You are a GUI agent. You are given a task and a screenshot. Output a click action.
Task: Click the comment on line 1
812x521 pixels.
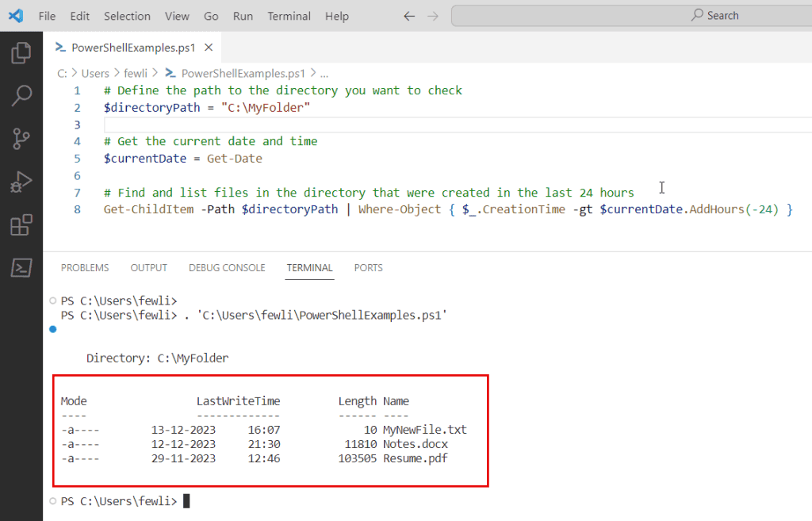pyautogui.click(x=283, y=90)
